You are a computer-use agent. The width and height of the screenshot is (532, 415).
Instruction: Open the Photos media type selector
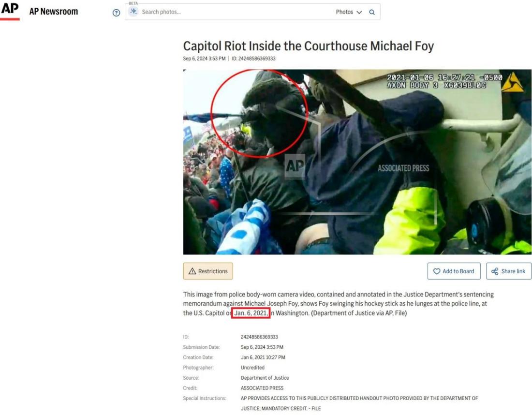pos(349,12)
